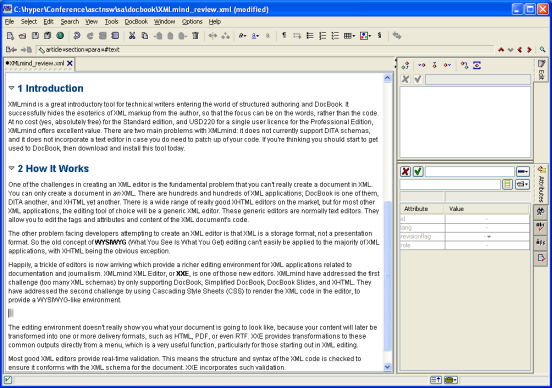The height and width of the screenshot is (388, 552).
Task: Select the id attribute row
Action: click(465, 219)
